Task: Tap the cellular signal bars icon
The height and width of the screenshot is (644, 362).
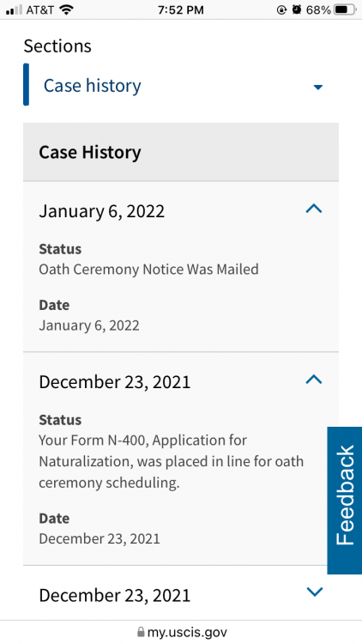Action: [15, 10]
